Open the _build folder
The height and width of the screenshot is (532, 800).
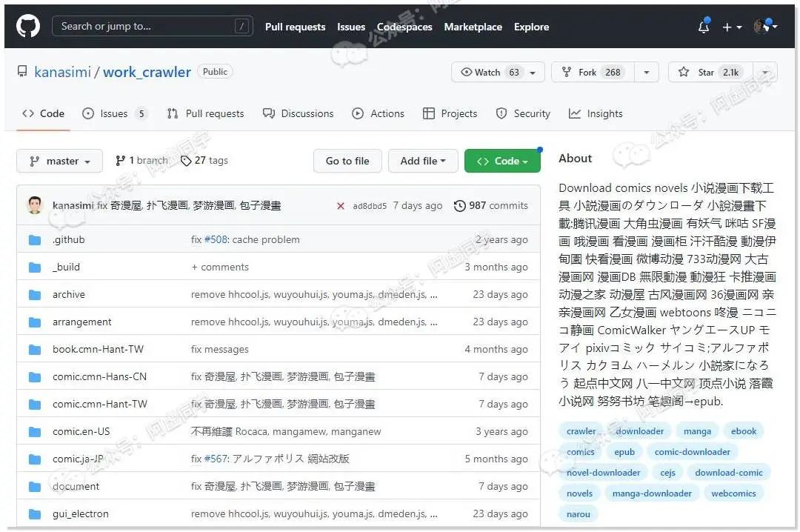[66, 267]
